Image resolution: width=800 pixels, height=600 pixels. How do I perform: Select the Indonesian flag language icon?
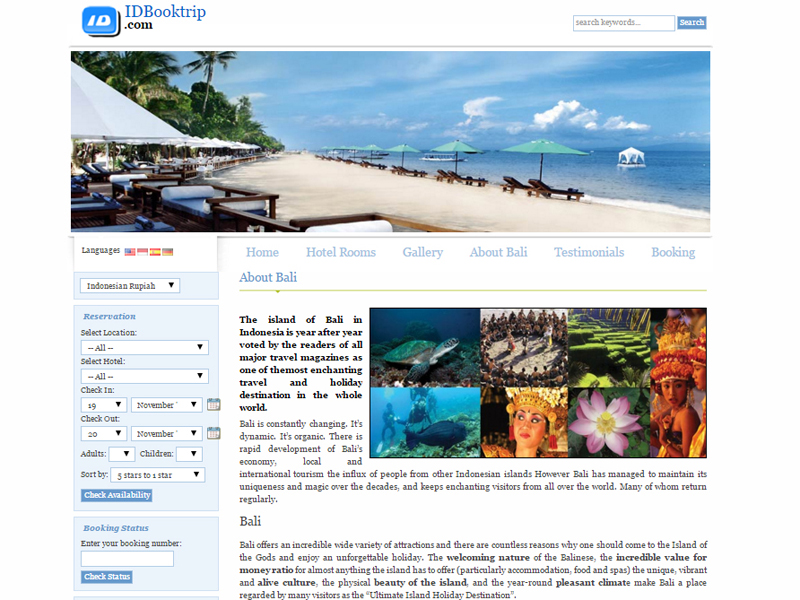(142, 252)
